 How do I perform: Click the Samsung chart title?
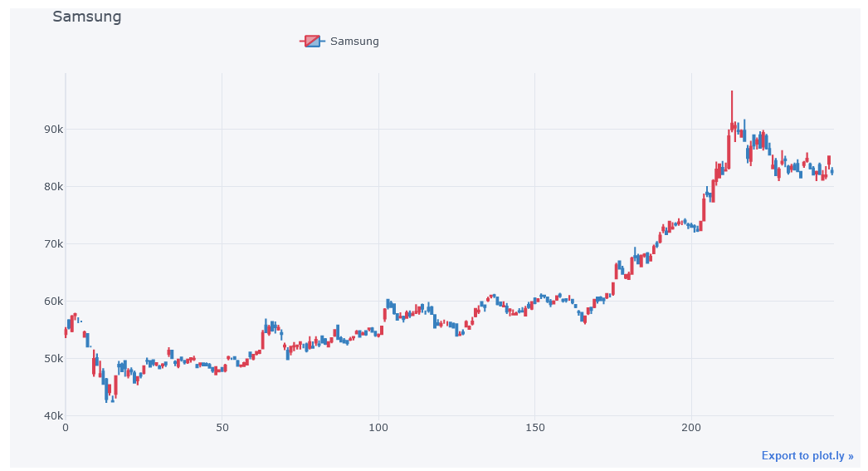(86, 17)
